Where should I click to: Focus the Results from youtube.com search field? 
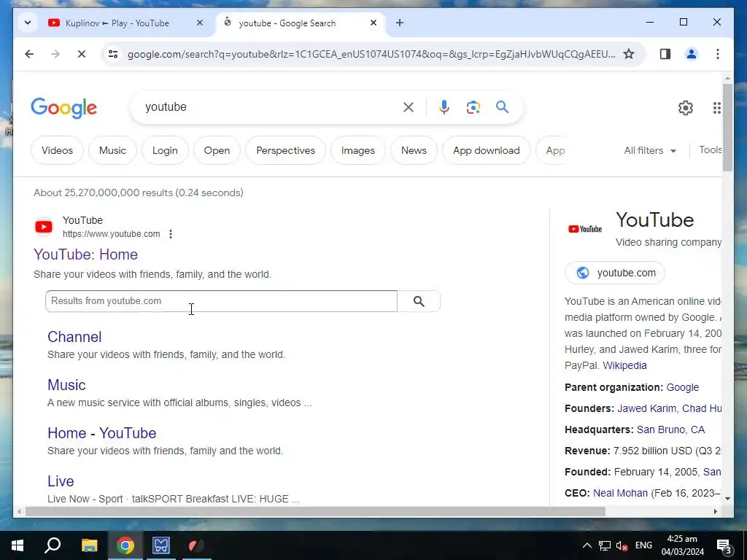tap(221, 301)
